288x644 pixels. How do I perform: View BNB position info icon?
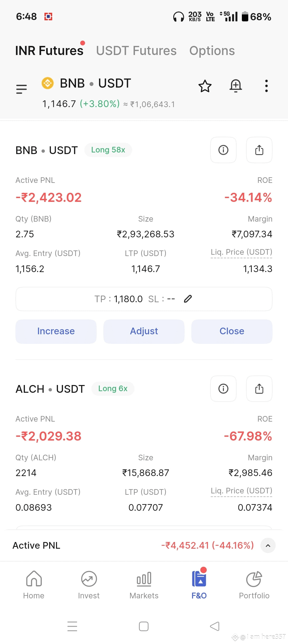click(x=223, y=150)
